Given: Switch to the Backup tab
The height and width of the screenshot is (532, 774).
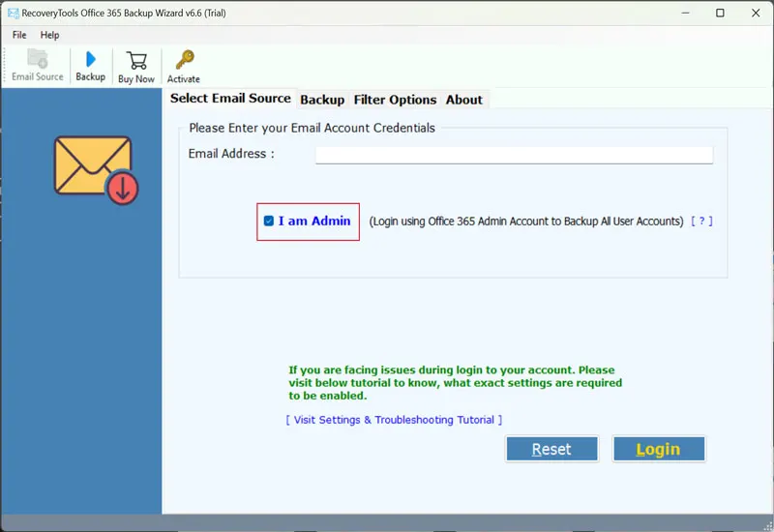Looking at the screenshot, I should [322, 100].
